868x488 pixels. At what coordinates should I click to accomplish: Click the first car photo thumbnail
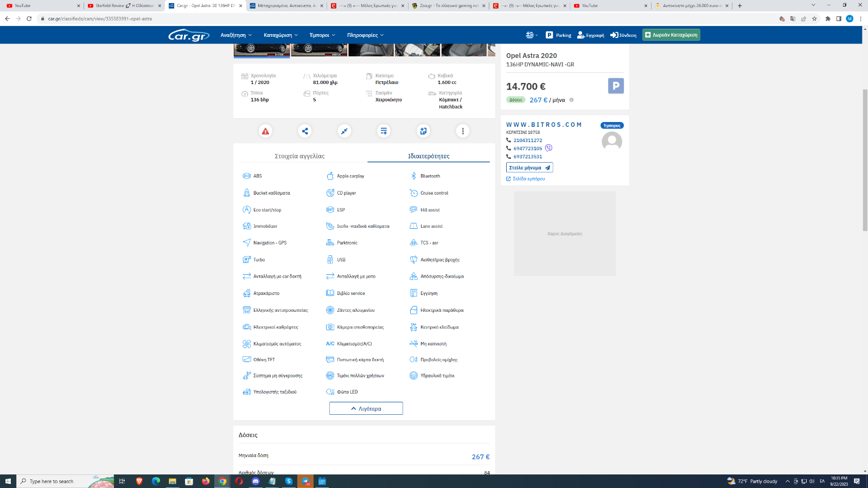click(x=261, y=50)
